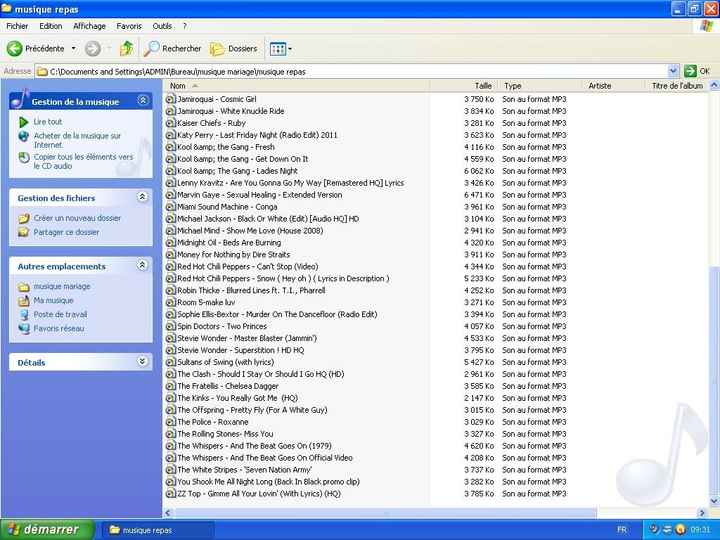Sort by the Taille column header
This screenshot has height=540, width=720.
click(463, 86)
